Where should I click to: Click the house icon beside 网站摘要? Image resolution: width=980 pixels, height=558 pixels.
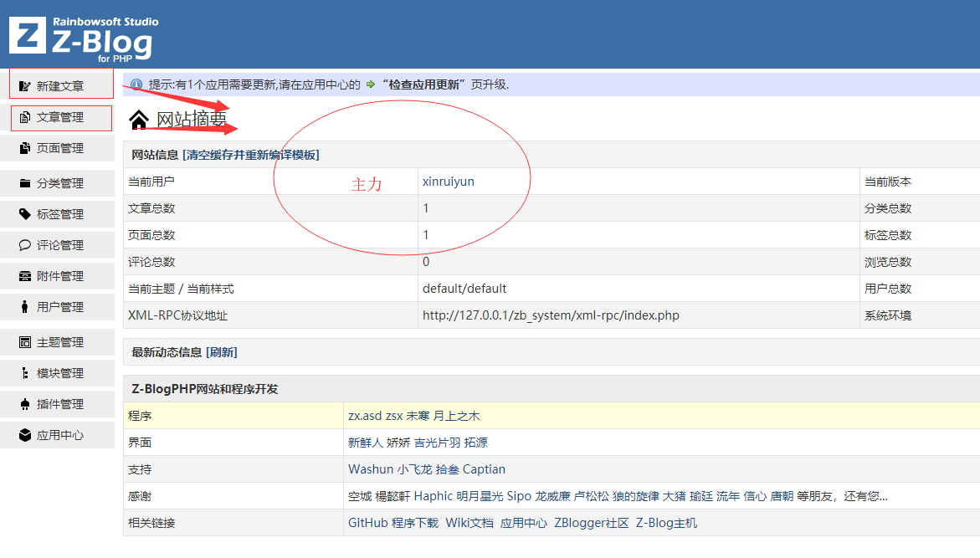(x=139, y=119)
